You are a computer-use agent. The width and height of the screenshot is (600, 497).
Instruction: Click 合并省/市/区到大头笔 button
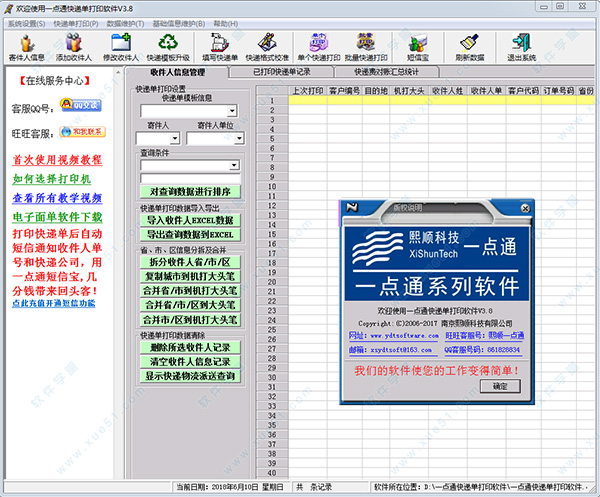[190, 305]
